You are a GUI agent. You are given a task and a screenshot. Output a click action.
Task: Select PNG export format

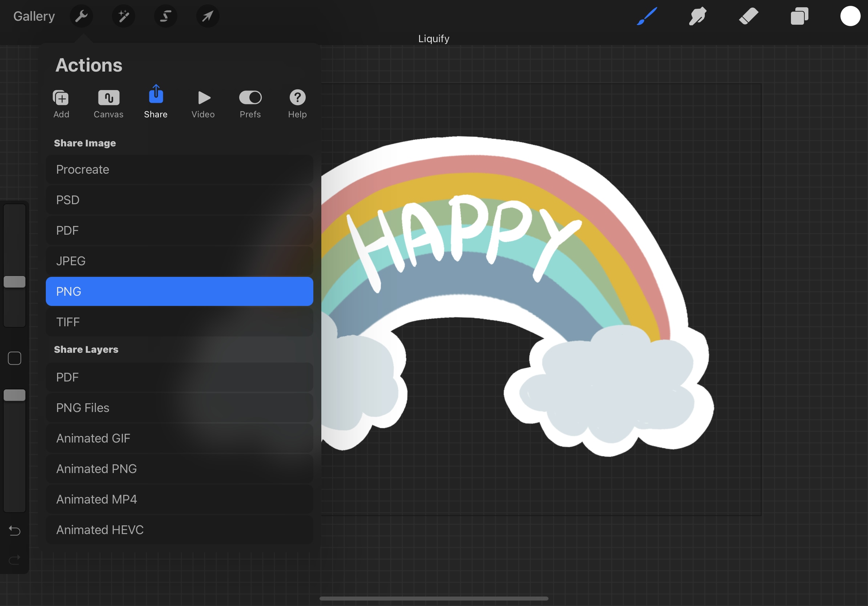180,291
